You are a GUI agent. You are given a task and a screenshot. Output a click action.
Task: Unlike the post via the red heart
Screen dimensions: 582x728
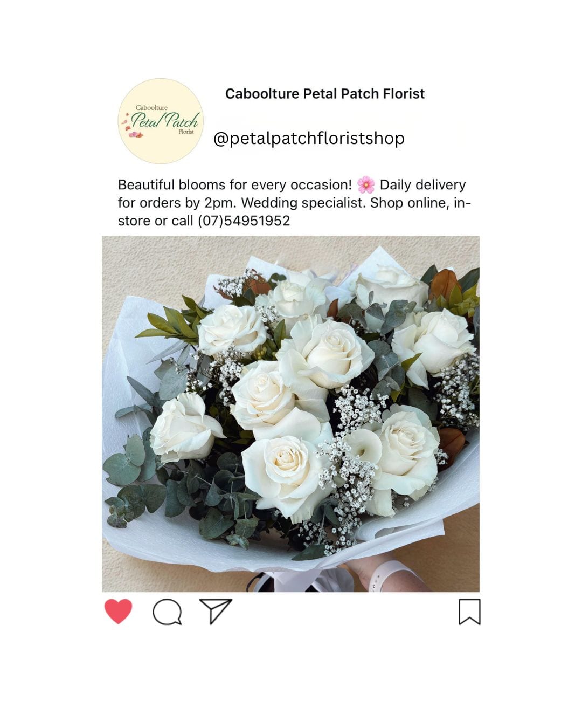pyautogui.click(x=118, y=612)
